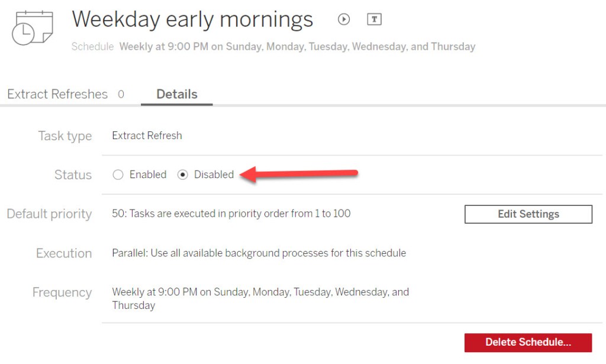This screenshot has height=364, width=606.
Task: Switch to the Extract Refreshes tab
Action: tap(57, 94)
